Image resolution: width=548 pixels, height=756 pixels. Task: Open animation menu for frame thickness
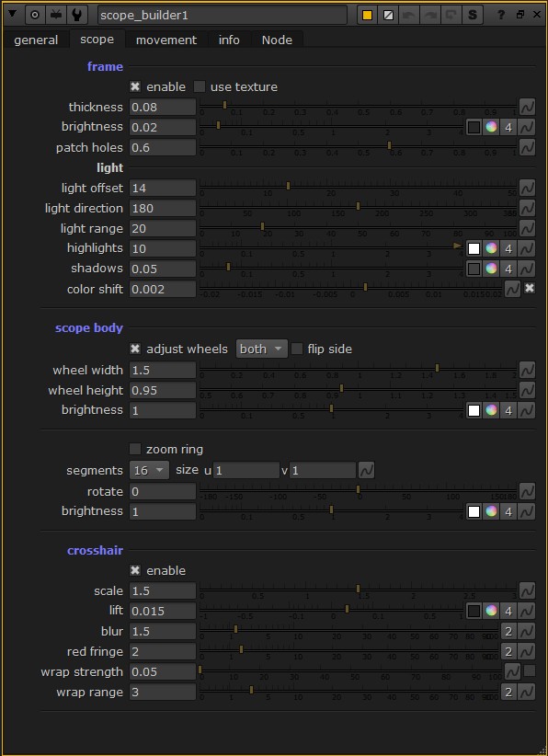(527, 107)
